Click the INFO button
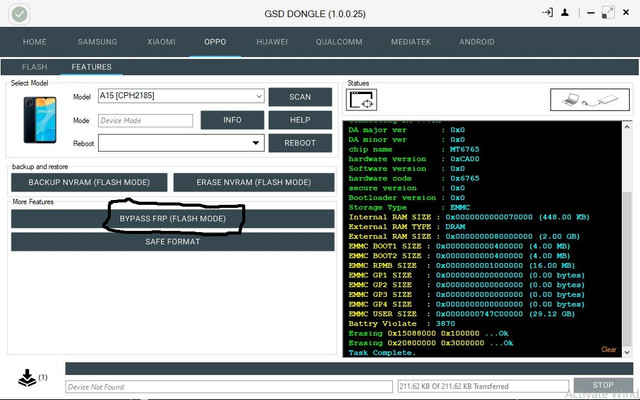 [232, 120]
